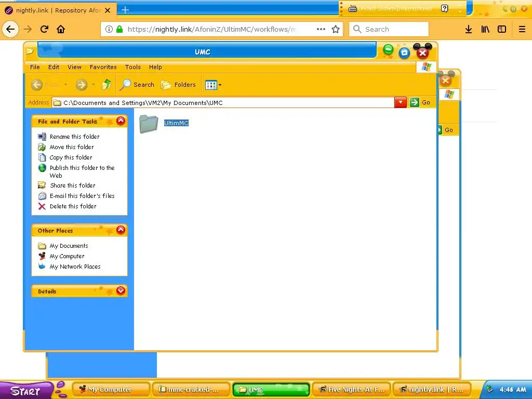The image size is (532, 399).
Task: Open the Help menu
Action: [155, 67]
